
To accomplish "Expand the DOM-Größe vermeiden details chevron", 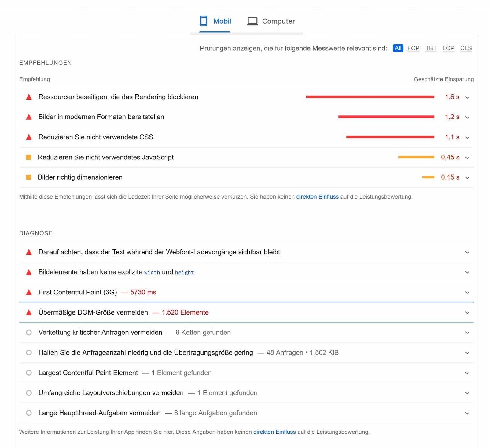I will (x=467, y=313).
